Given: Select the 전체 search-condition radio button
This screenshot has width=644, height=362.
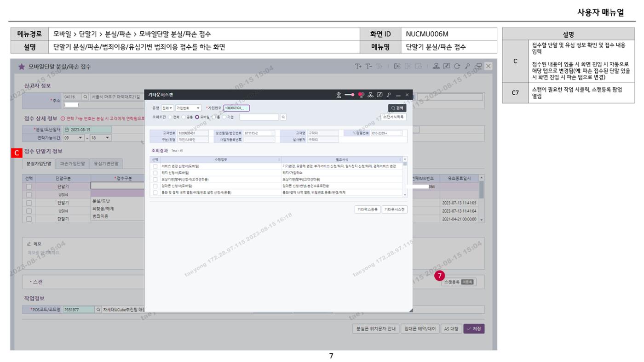Looking at the screenshot, I should [x=169, y=117].
